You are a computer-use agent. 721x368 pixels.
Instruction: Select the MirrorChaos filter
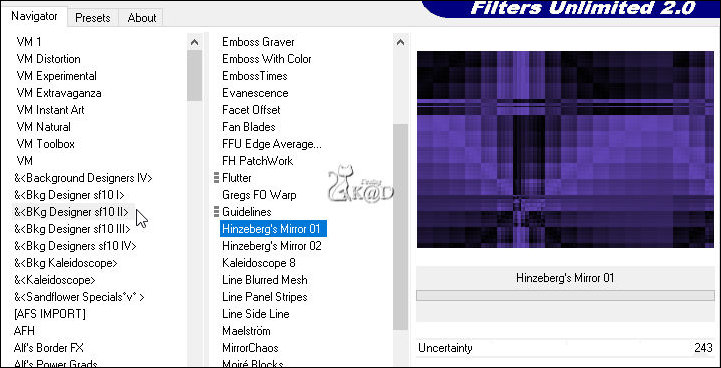[250, 348]
